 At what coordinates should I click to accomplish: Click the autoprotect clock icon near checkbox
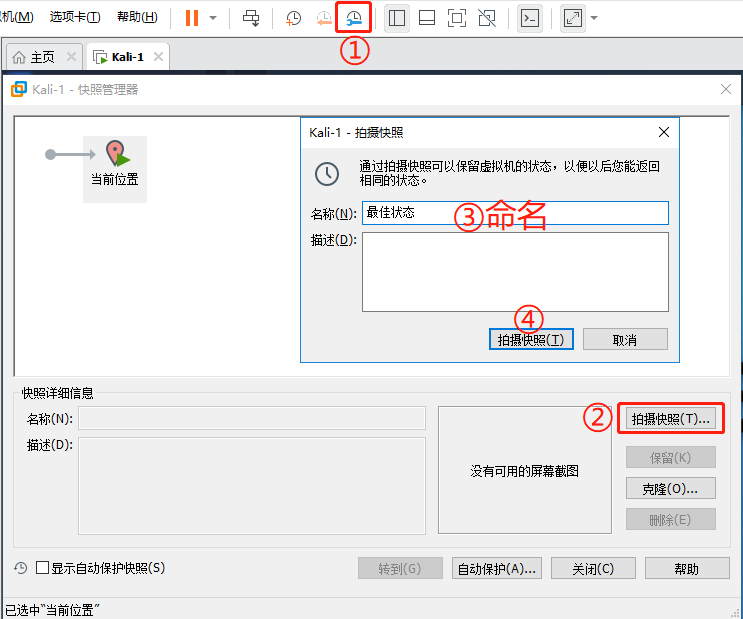pos(20,568)
